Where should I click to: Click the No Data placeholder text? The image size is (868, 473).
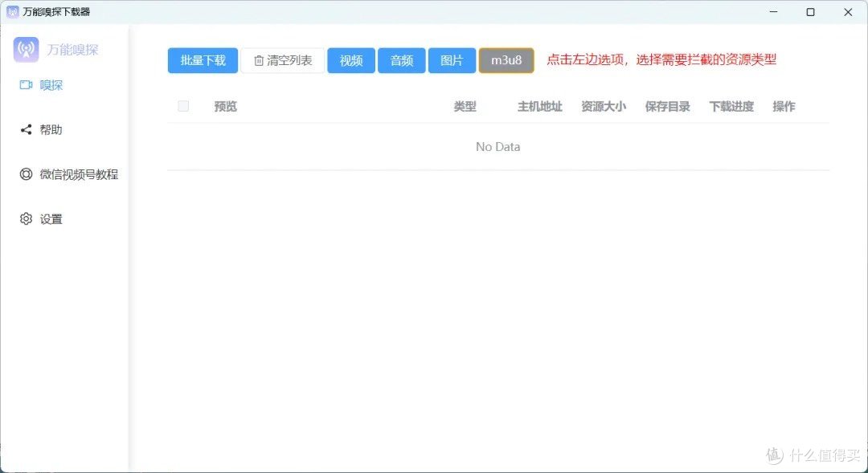tap(498, 147)
